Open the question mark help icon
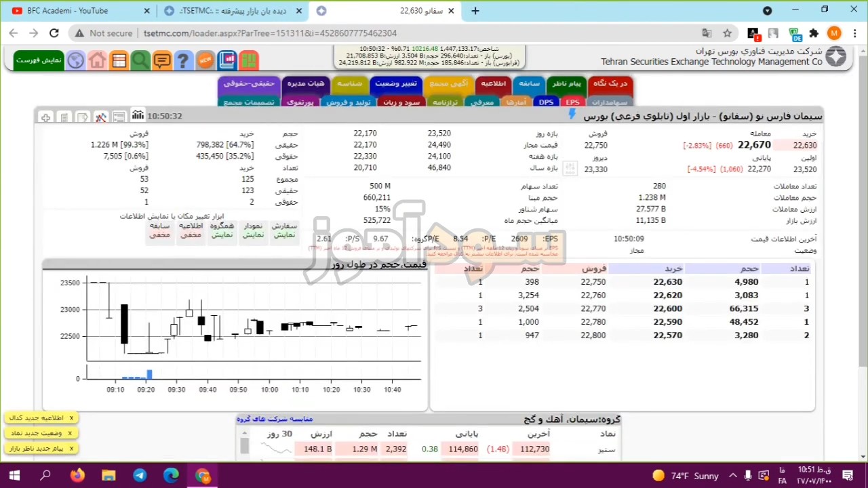868x488 pixels. tap(183, 60)
